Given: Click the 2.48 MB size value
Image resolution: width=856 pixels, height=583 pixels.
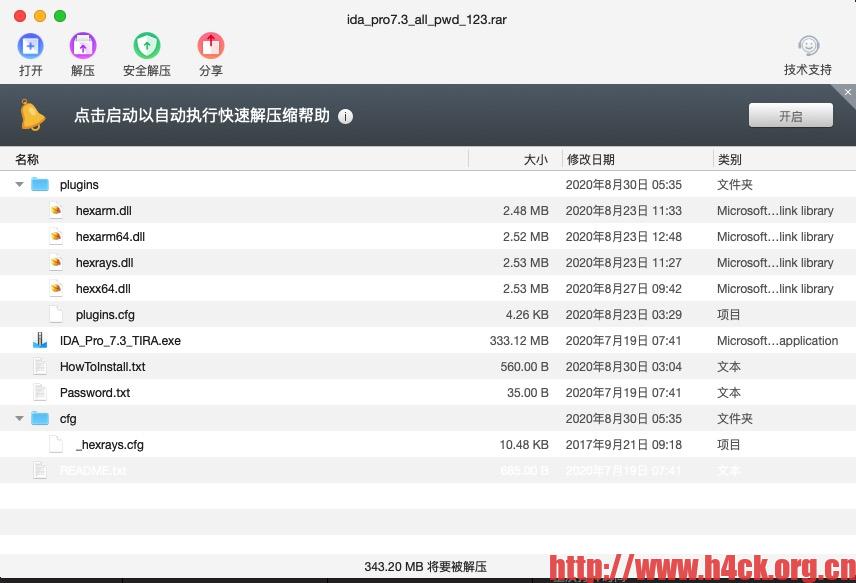Looking at the screenshot, I should click(x=526, y=211).
